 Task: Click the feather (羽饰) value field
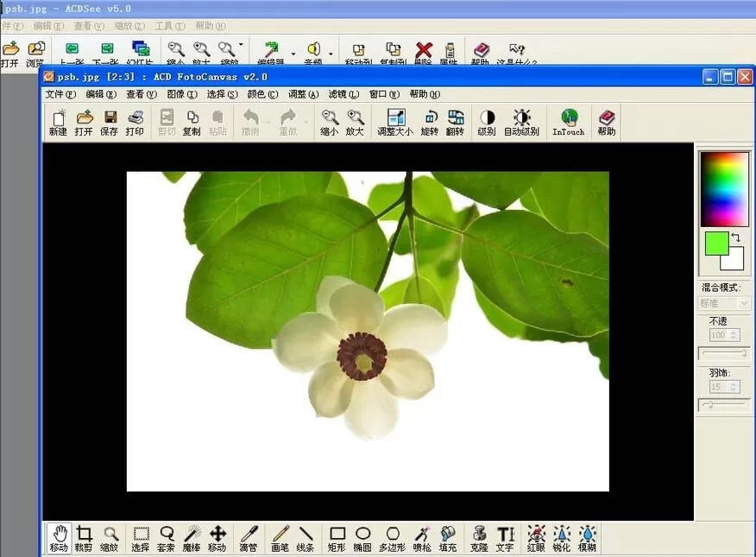point(719,387)
